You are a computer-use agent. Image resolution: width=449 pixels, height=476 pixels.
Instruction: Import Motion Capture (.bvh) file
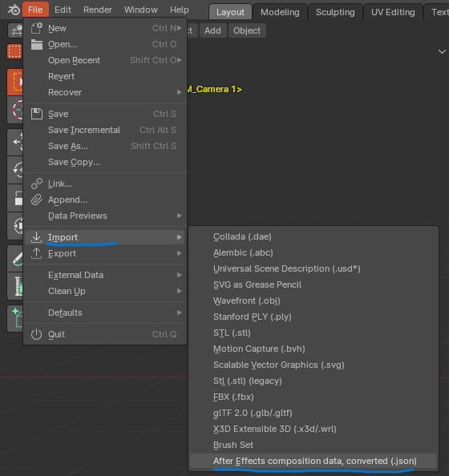[313, 349]
